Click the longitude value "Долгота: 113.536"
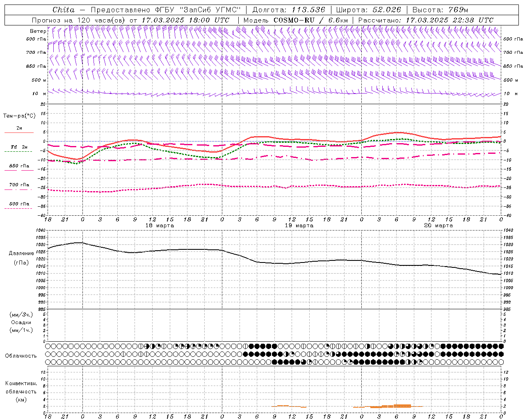 pos(288,10)
